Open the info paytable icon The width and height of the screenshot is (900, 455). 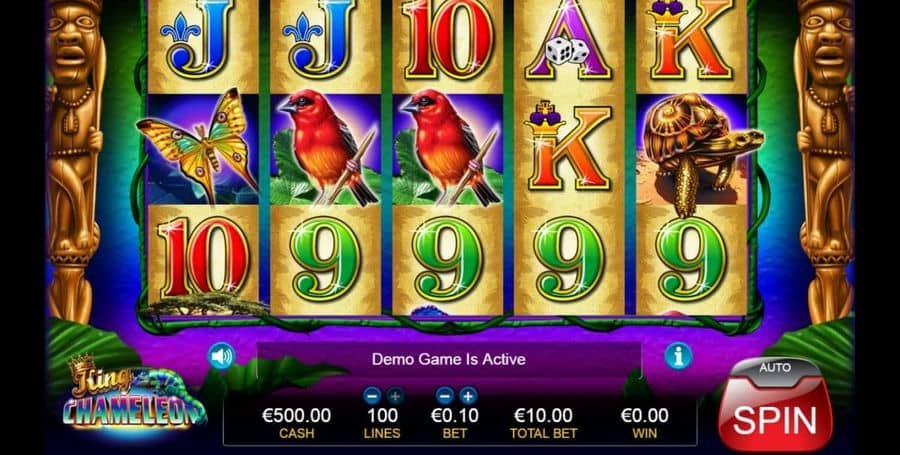pyautogui.click(x=678, y=356)
